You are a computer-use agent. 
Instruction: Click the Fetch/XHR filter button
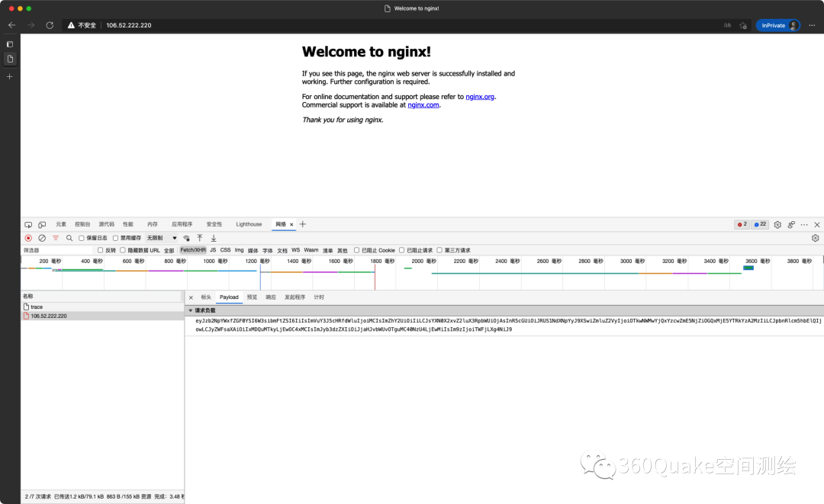[x=192, y=250]
